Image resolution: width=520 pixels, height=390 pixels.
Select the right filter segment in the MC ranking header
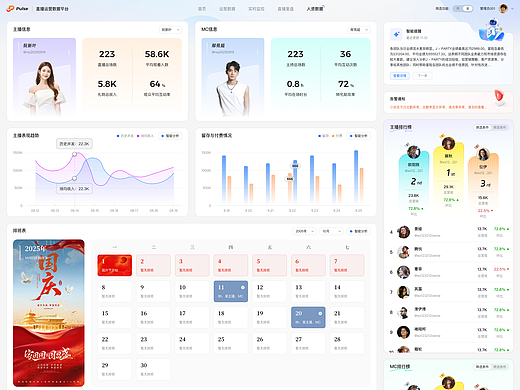[x=499, y=367]
